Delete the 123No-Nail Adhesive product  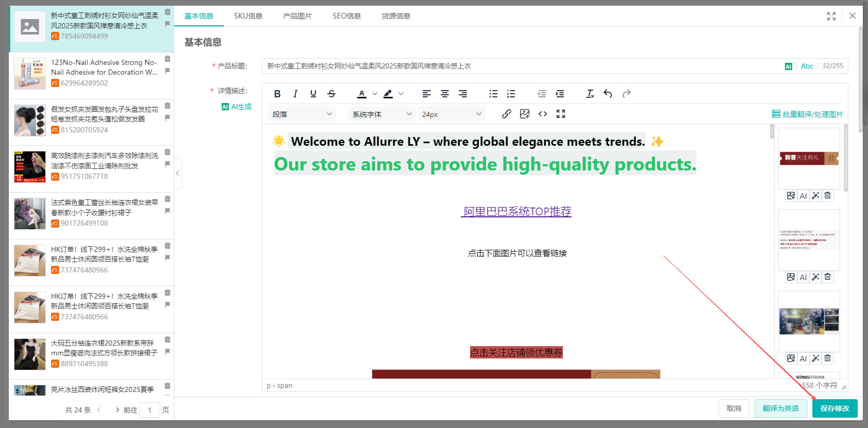168,59
